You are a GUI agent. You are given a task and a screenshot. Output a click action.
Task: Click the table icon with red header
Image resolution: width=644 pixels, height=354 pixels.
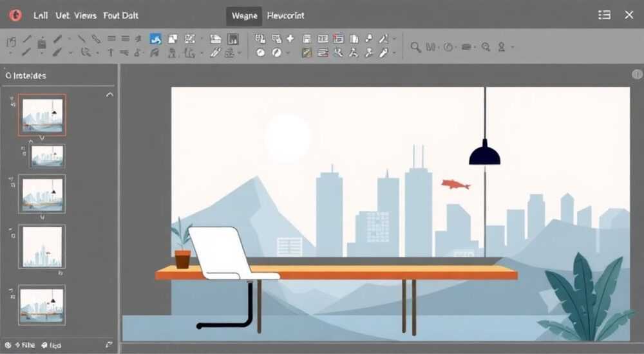click(339, 39)
